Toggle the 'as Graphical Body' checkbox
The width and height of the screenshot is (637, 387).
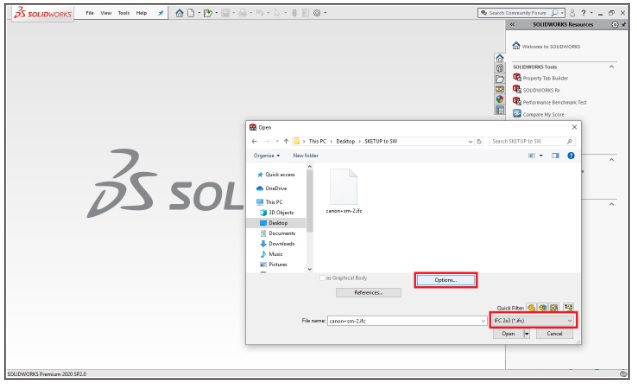(x=322, y=278)
